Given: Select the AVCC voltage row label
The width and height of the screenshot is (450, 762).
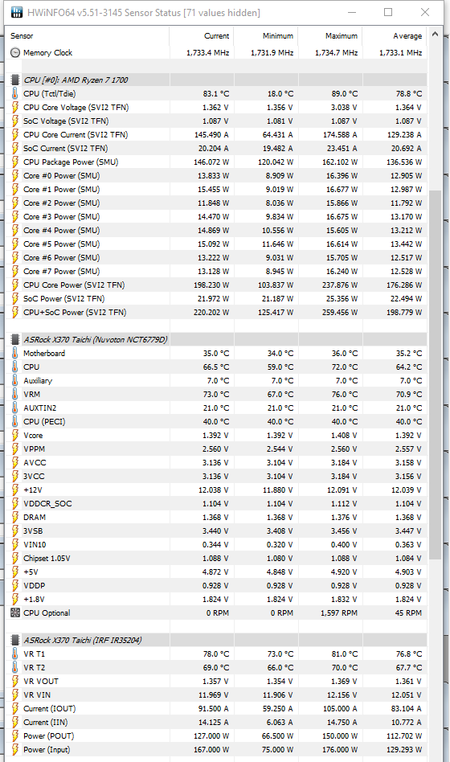Looking at the screenshot, I should pyautogui.click(x=35, y=462).
